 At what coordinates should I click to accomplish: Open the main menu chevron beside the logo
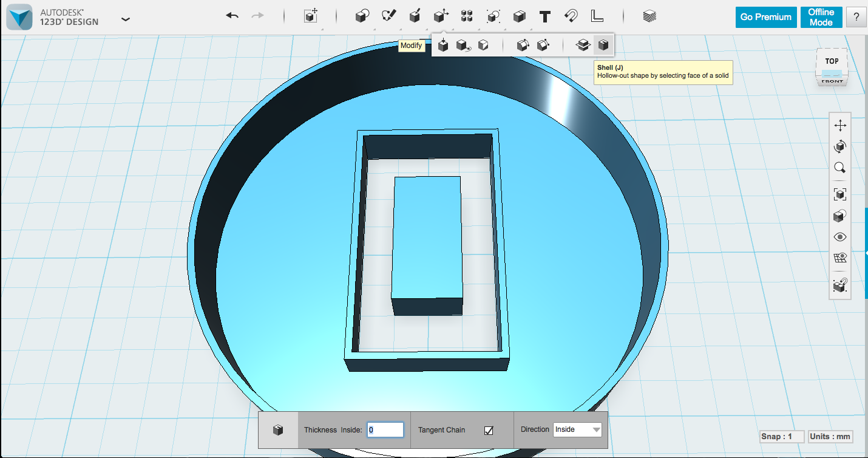(x=126, y=19)
